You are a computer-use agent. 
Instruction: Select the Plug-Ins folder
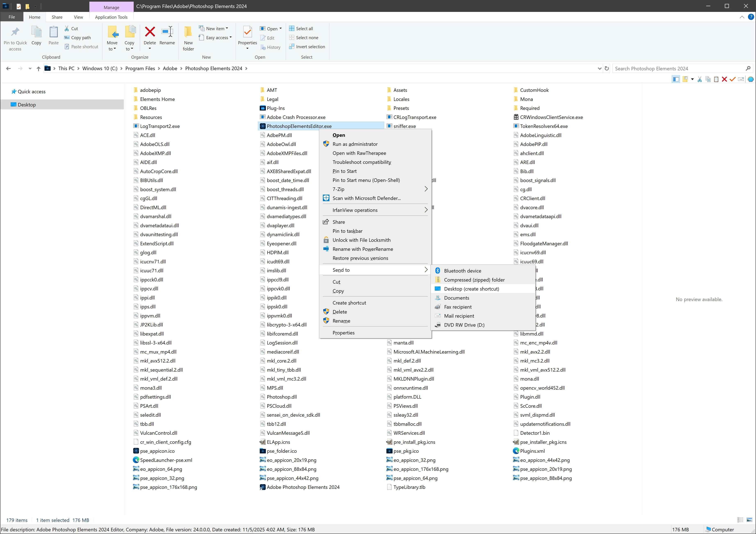272,108
